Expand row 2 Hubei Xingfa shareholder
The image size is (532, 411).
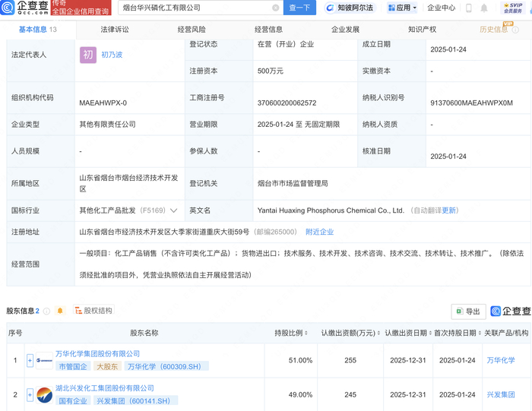[30, 394]
